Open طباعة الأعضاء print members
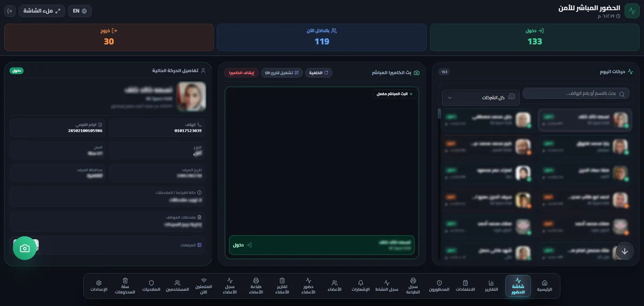Screen dimensions: 644x306 (x=256, y=286)
